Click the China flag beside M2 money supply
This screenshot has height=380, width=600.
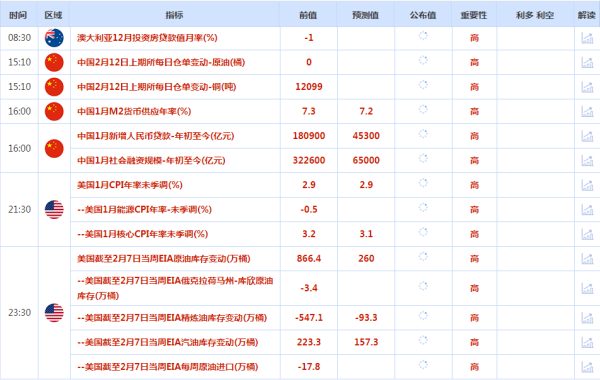pyautogui.click(x=54, y=111)
